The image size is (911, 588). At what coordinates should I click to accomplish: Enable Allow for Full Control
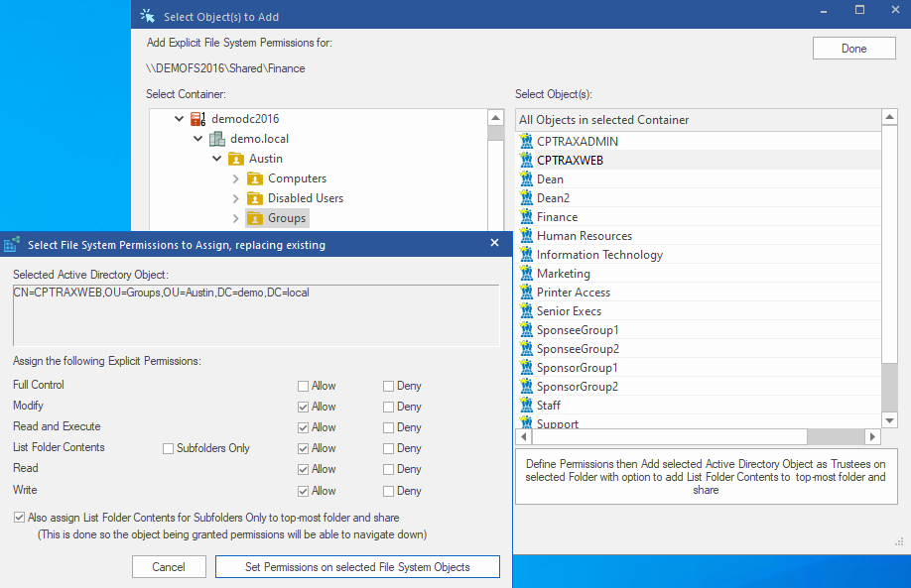point(304,385)
